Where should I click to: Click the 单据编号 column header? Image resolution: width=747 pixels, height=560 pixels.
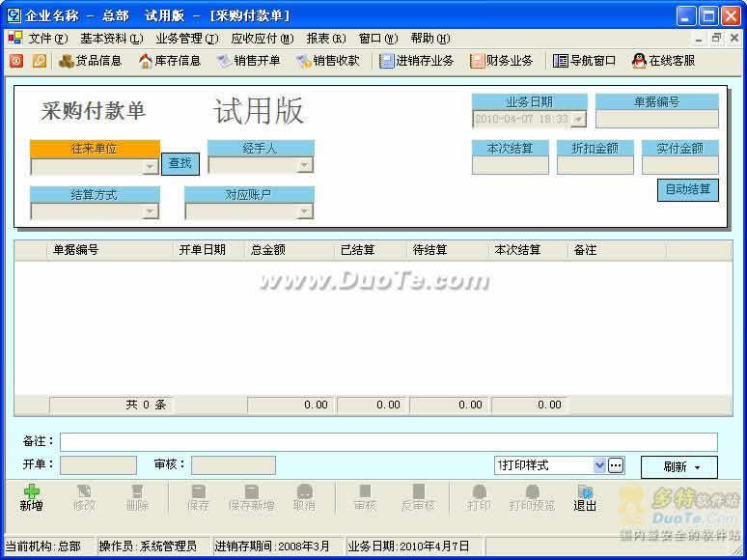pyautogui.click(x=110, y=250)
